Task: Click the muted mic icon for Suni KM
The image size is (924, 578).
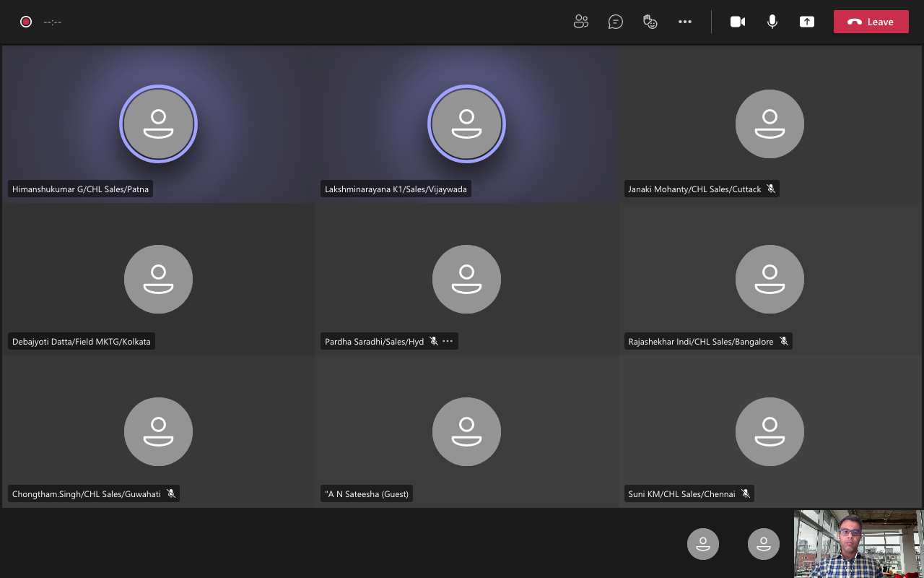Action: [x=746, y=494]
